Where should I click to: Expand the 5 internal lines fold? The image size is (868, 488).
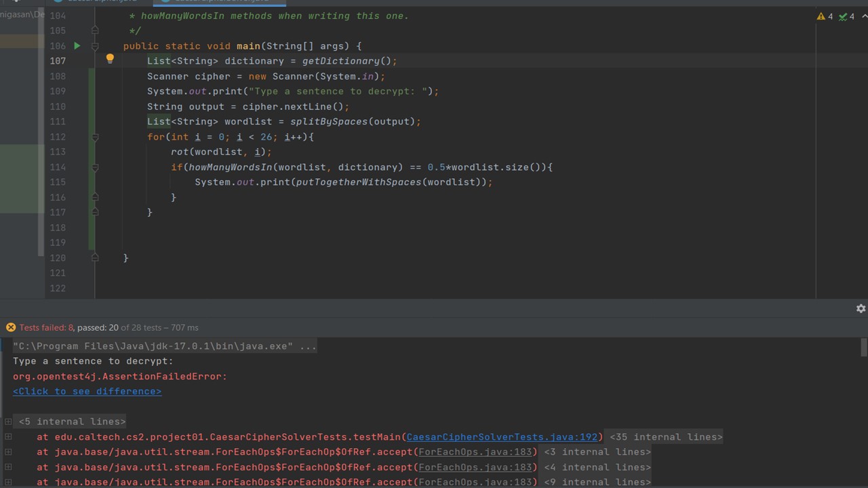72,422
